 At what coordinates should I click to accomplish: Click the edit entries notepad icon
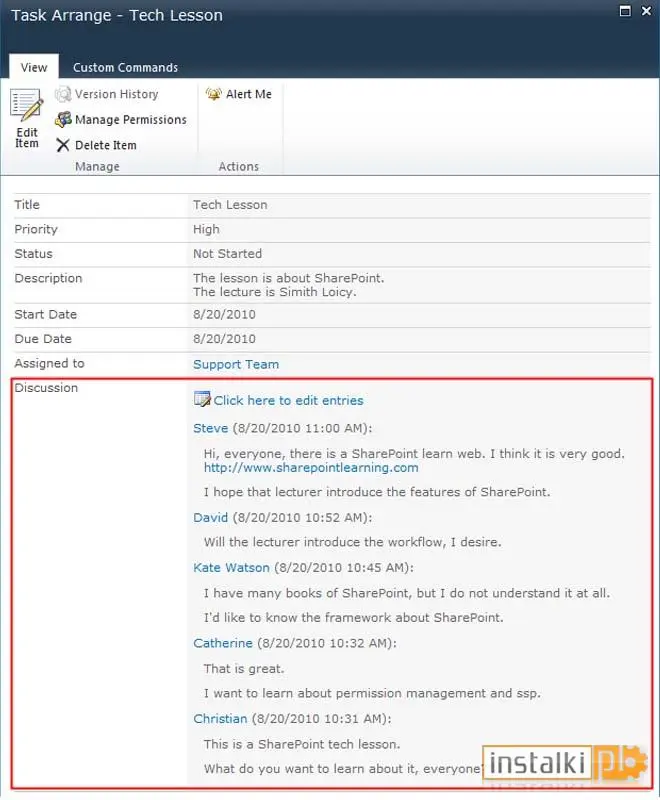pos(202,399)
